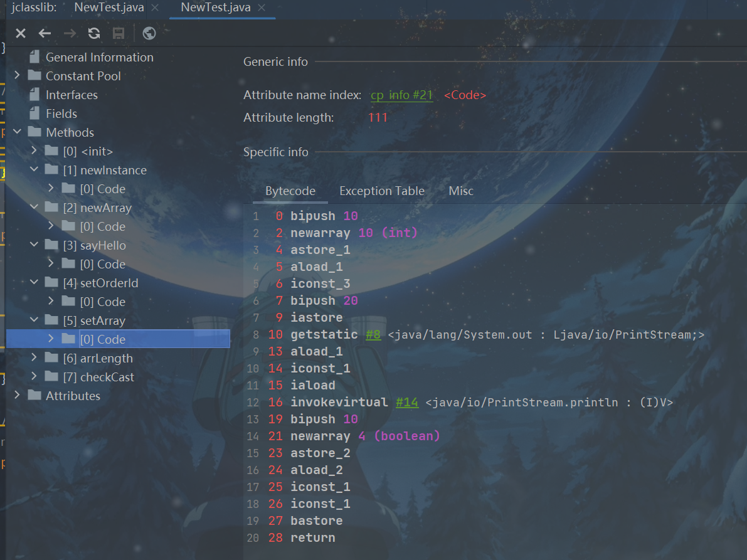The image size is (747, 560).
Task: Expand the Constant Pool node
Action: coord(17,76)
